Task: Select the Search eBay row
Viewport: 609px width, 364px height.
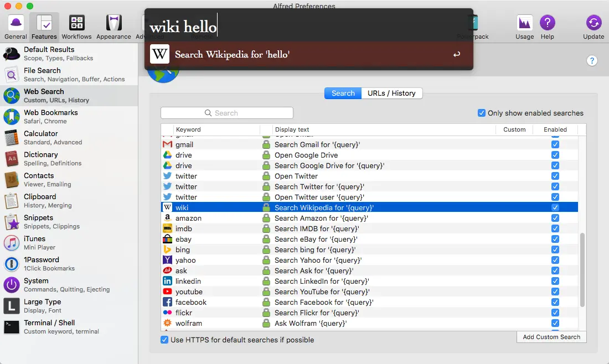Action: tap(369, 239)
